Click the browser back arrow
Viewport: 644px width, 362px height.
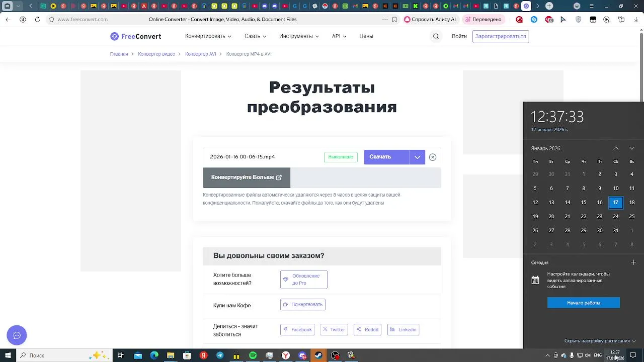tap(8, 20)
